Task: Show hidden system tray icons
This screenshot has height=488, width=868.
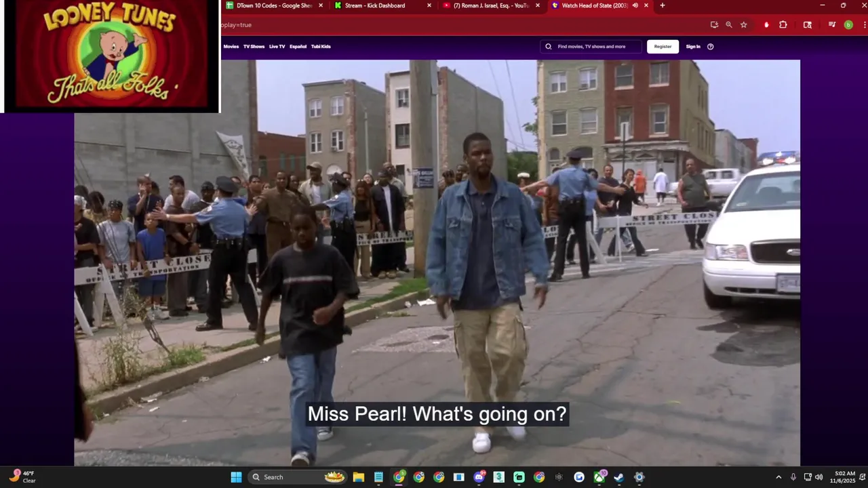Action: pyautogui.click(x=778, y=477)
